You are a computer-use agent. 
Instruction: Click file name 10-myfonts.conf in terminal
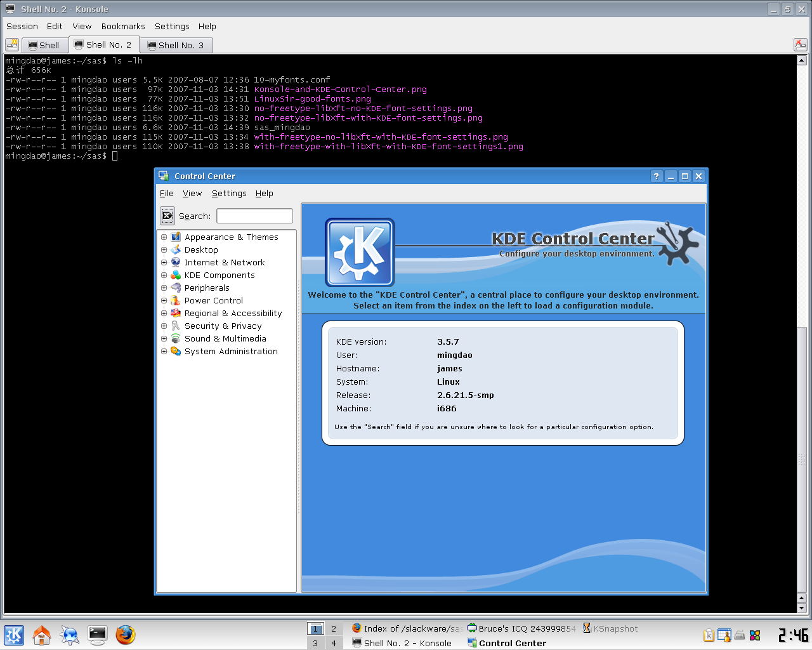coord(292,80)
